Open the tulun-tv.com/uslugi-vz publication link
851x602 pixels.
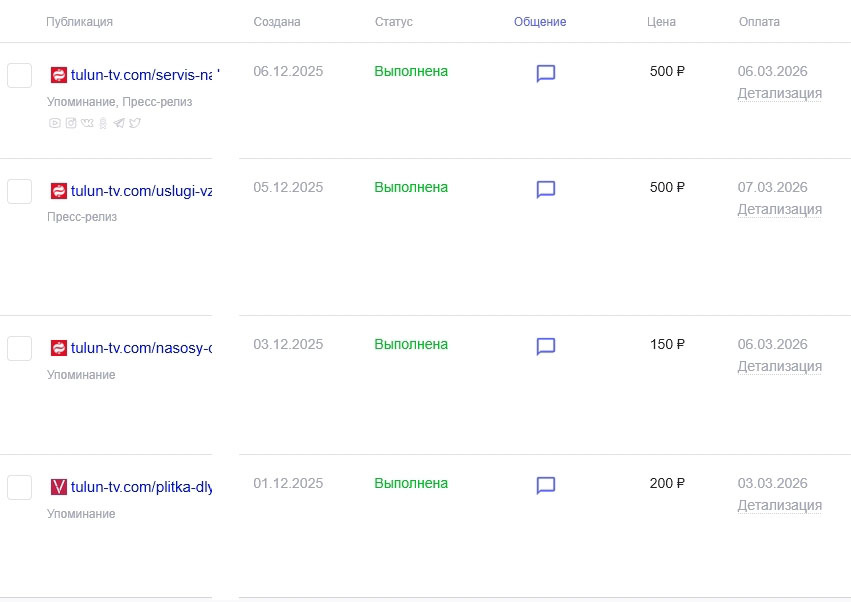pos(141,191)
